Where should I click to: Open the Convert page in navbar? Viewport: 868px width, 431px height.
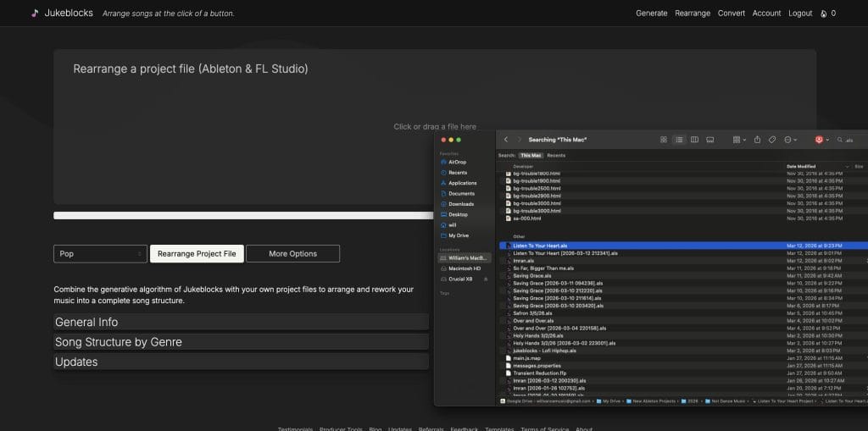coord(731,14)
